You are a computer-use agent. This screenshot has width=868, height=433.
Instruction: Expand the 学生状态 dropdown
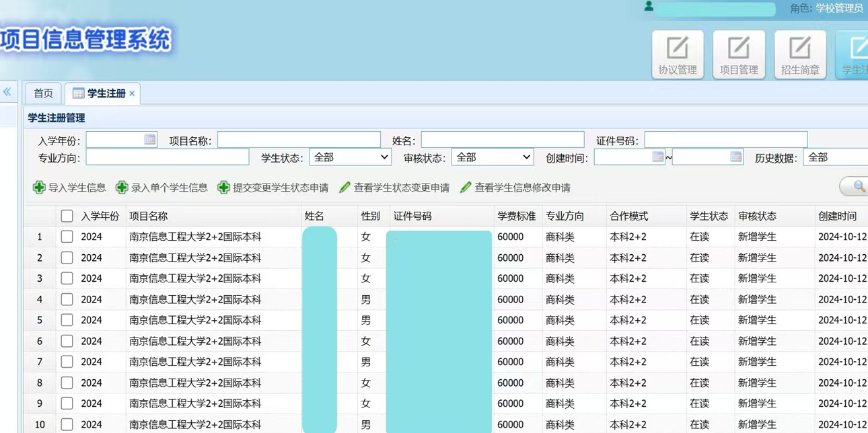350,157
